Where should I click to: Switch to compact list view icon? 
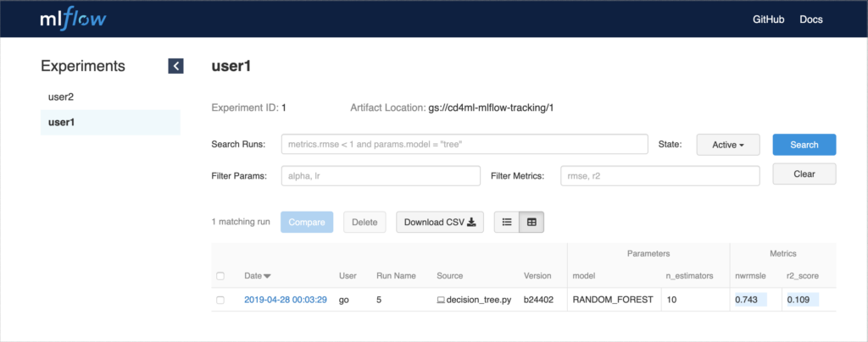[507, 222]
